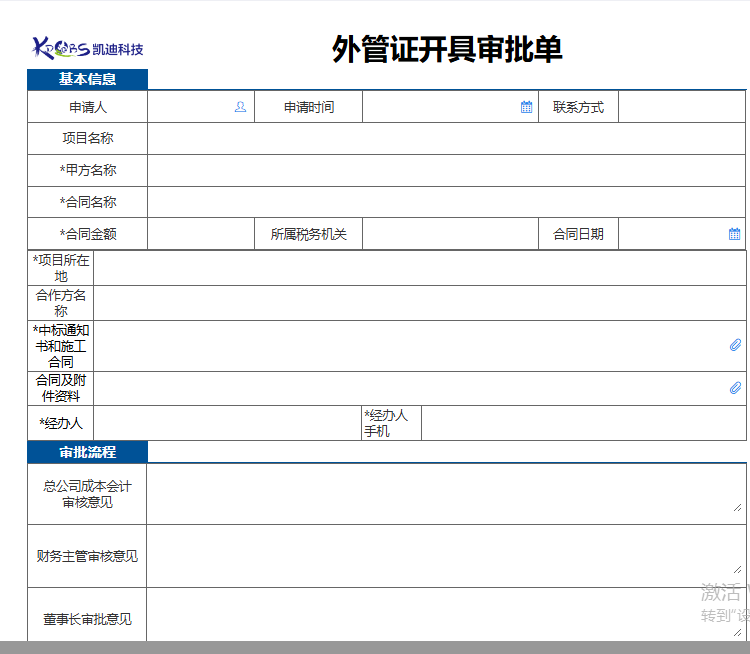This screenshot has height=654, width=750.
Task: Click the *经办人手机 input field
Action: pos(584,423)
